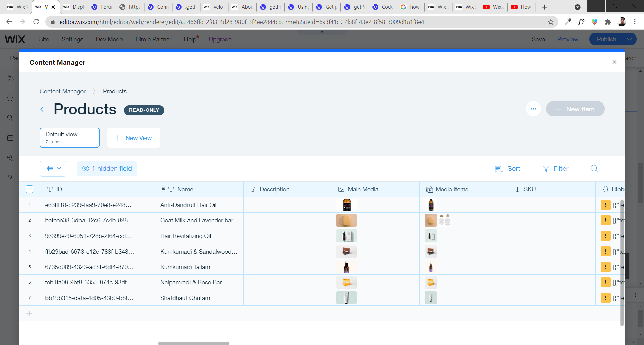The height and width of the screenshot is (345, 644).
Task: Toggle the 1 hidden field visibility button
Action: click(x=107, y=168)
